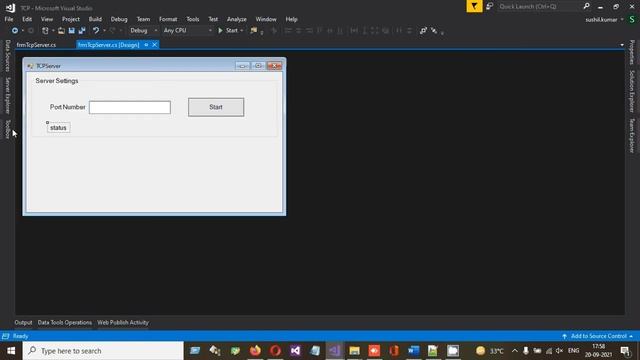Expand the Start button dropdown arrow
The width and height of the screenshot is (640, 360).
(242, 31)
